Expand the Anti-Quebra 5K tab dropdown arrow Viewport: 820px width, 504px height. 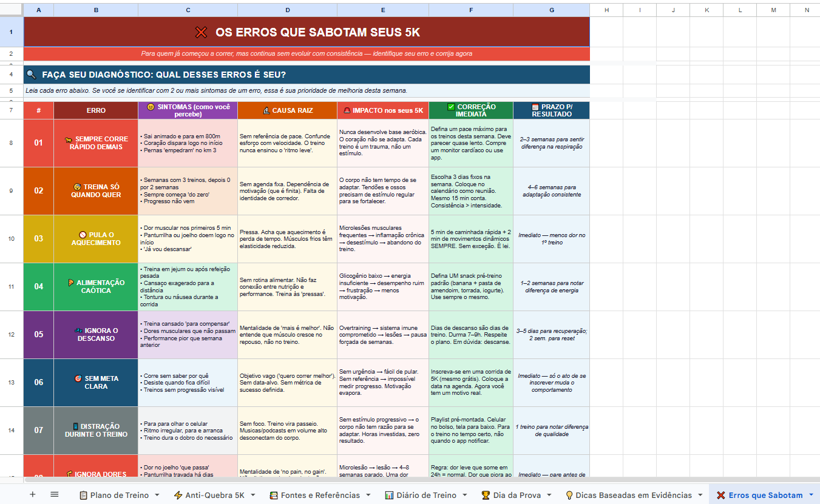click(252, 495)
